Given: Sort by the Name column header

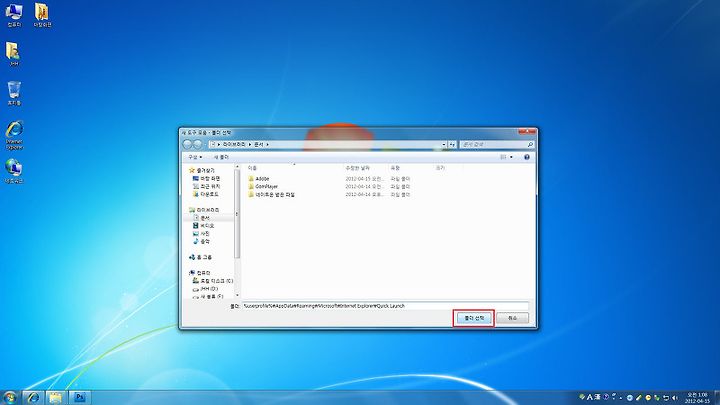Looking at the screenshot, I should [294, 168].
